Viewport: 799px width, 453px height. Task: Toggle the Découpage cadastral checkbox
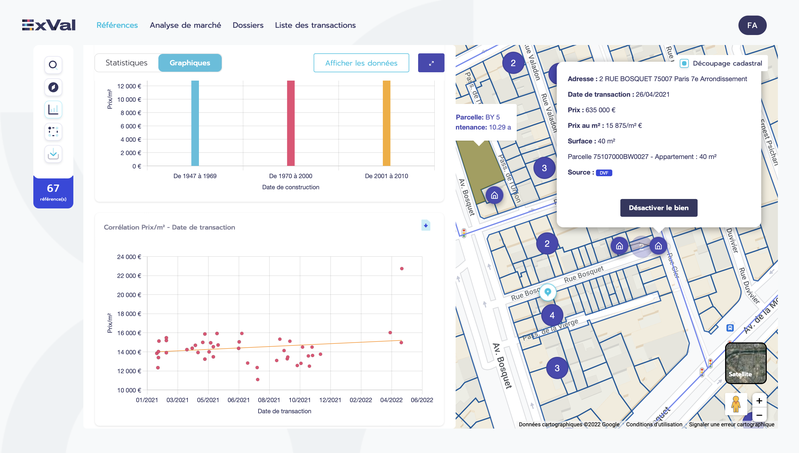click(684, 63)
